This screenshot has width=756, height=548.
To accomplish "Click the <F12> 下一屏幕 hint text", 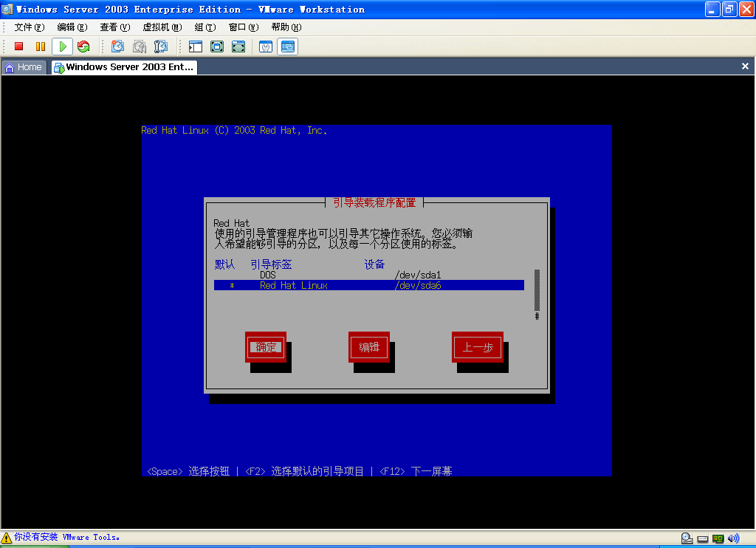I will pyautogui.click(x=416, y=471).
